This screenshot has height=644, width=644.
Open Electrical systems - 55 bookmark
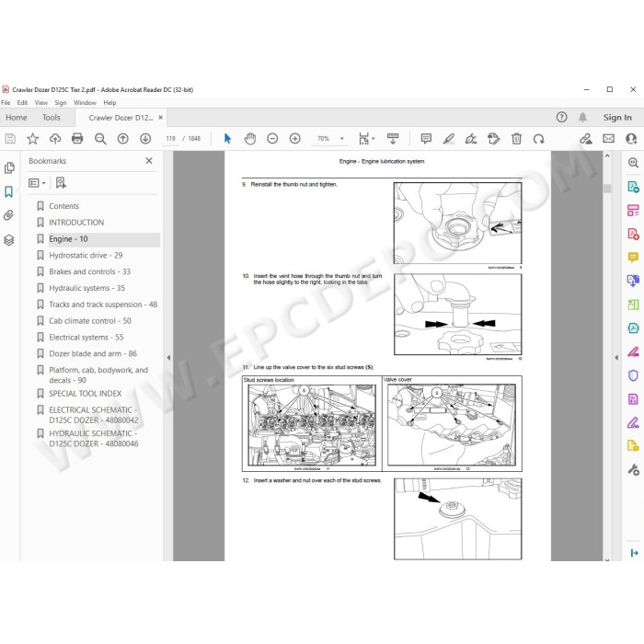click(86, 338)
